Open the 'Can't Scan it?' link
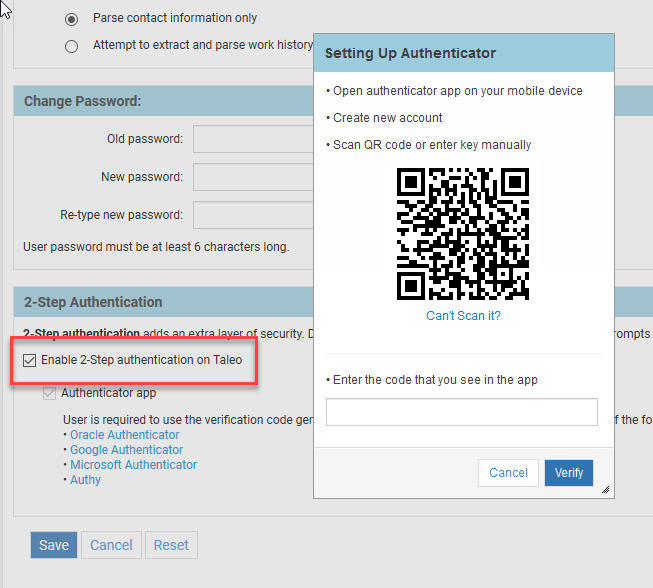The height and width of the screenshot is (588, 653). click(x=463, y=316)
